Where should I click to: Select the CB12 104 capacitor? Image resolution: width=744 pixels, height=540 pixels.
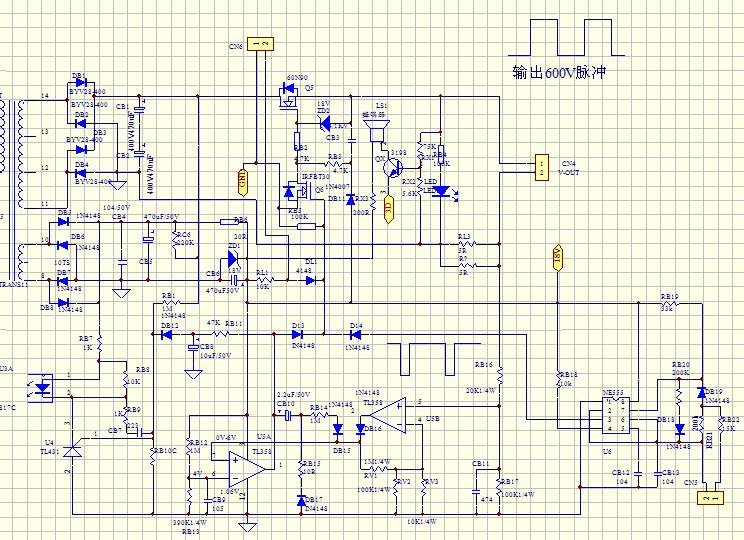[x=638, y=473]
